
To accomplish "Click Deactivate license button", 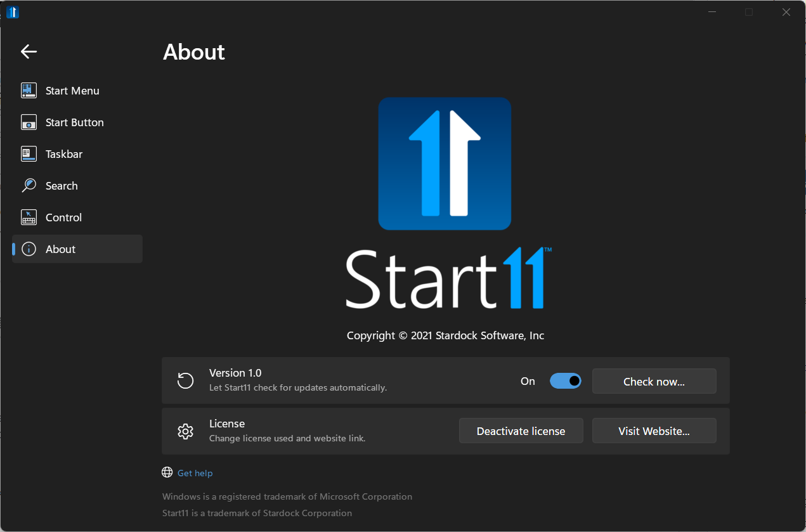I will (521, 431).
